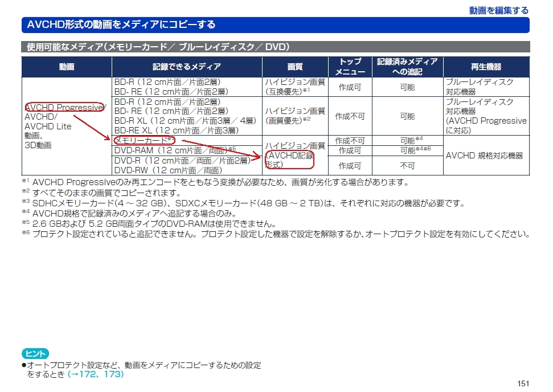Click the 再生機器 column header

tap(486, 67)
